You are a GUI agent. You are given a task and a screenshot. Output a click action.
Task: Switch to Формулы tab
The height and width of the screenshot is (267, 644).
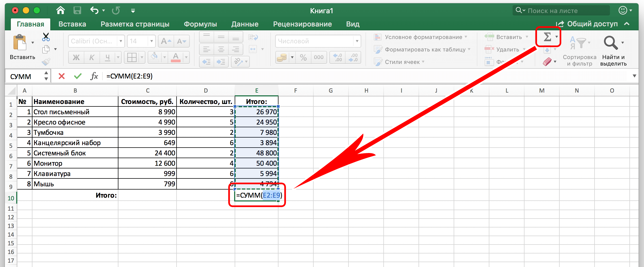[200, 24]
